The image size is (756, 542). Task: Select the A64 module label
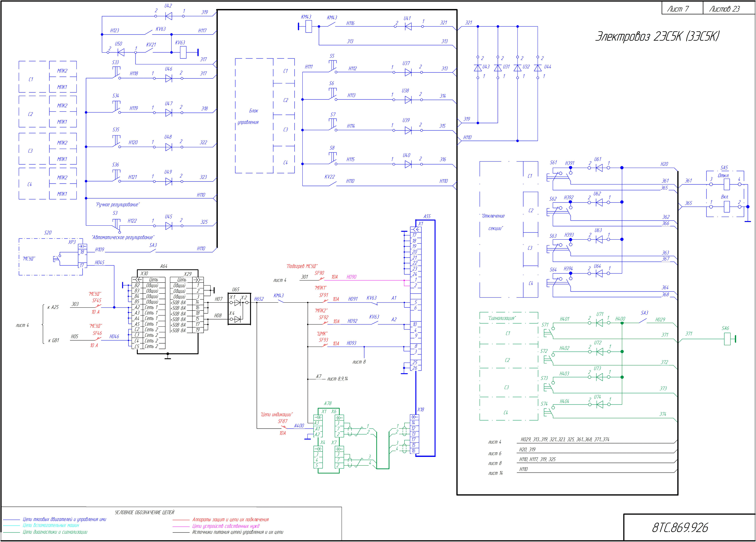click(x=164, y=266)
